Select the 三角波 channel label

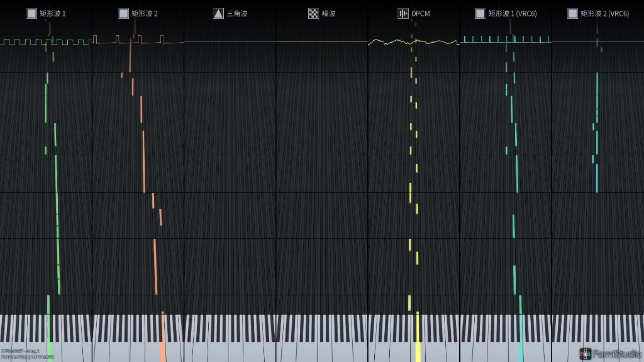click(237, 13)
